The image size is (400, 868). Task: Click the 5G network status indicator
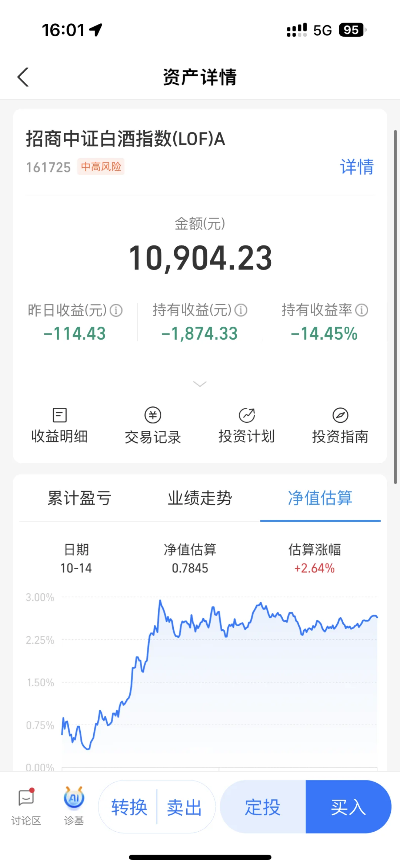click(322, 30)
